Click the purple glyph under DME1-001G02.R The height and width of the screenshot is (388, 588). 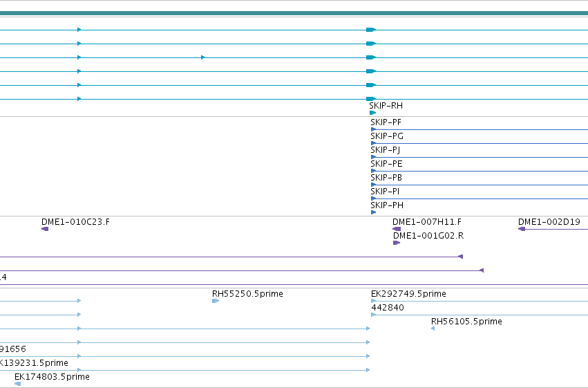[397, 243]
